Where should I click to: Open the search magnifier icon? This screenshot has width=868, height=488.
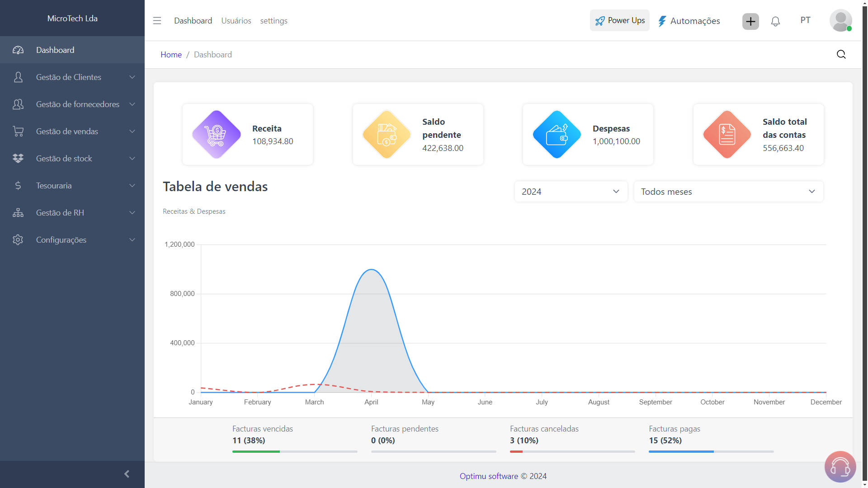[841, 54]
